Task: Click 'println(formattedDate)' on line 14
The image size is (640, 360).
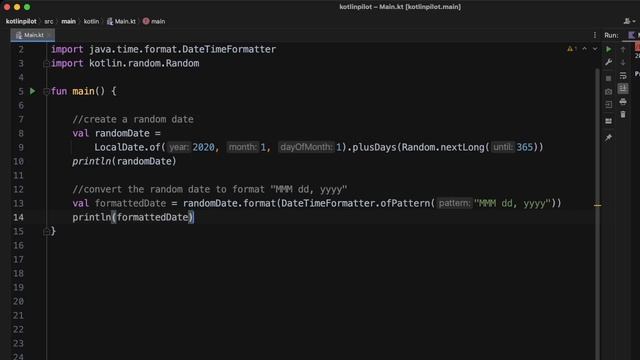Action: click(133, 217)
